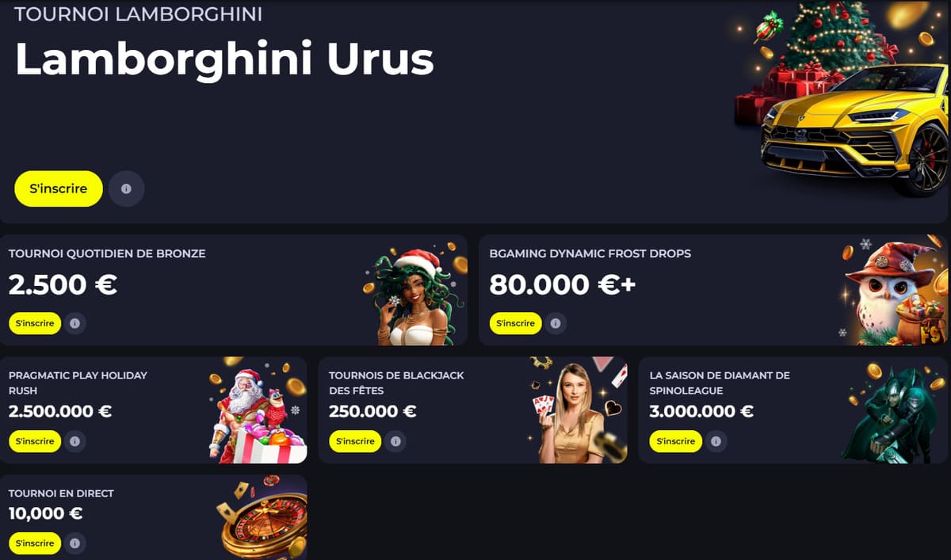Click S'inscrire for Blackjack des Fêtes tournaments
Image resolution: width=951 pixels, height=560 pixels.
355,441
